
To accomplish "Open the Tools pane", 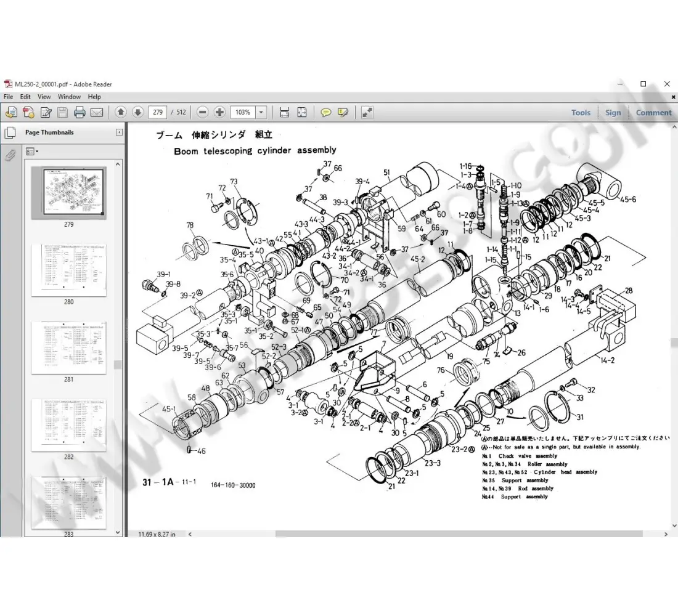I will [581, 112].
